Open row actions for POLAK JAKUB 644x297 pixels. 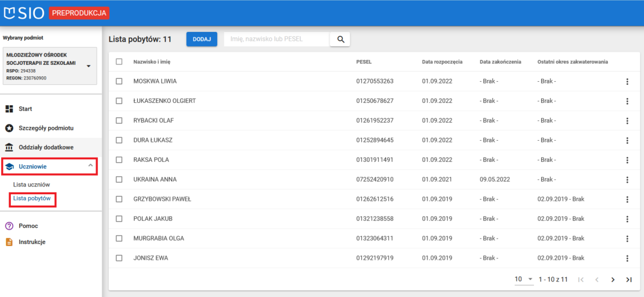point(627,219)
